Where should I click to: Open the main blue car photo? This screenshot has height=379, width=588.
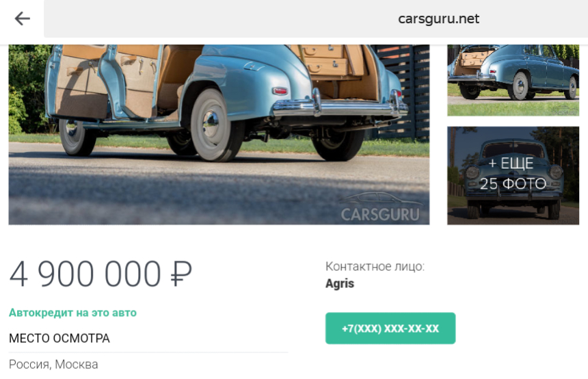219,134
